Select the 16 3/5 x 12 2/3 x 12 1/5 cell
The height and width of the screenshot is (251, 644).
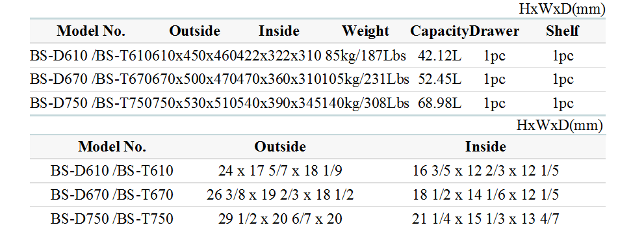(x=485, y=170)
